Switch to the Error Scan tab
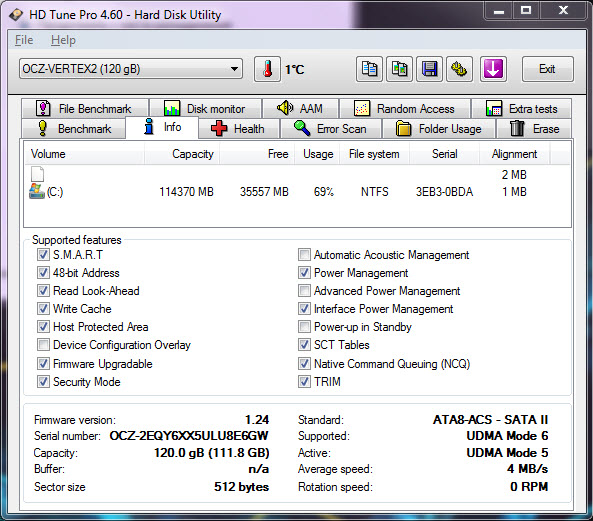Image resolution: width=593 pixels, height=521 pixels. pyautogui.click(x=331, y=129)
